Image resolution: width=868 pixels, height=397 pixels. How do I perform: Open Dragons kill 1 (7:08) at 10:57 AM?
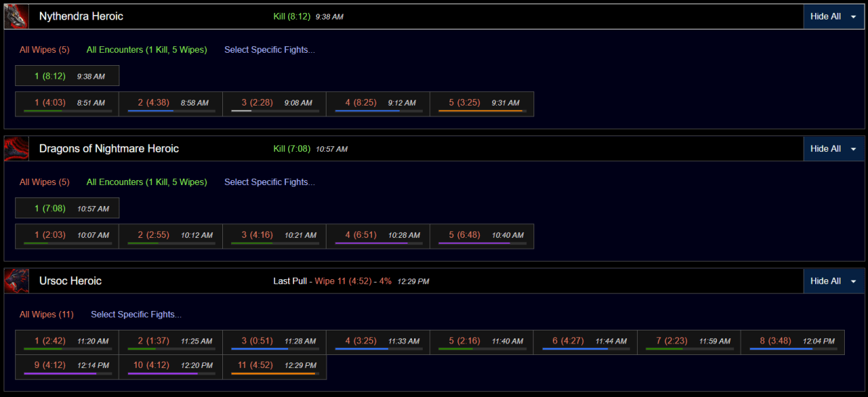pos(67,208)
